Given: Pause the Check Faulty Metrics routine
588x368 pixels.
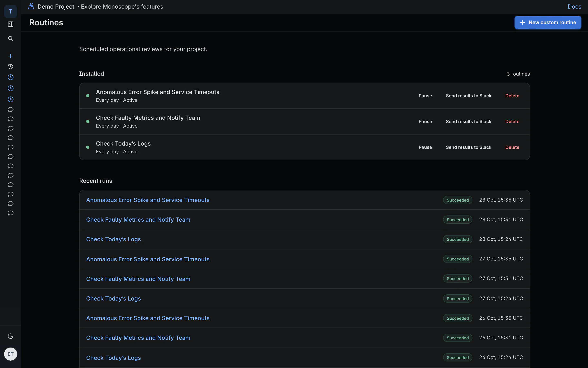Looking at the screenshot, I should [425, 121].
